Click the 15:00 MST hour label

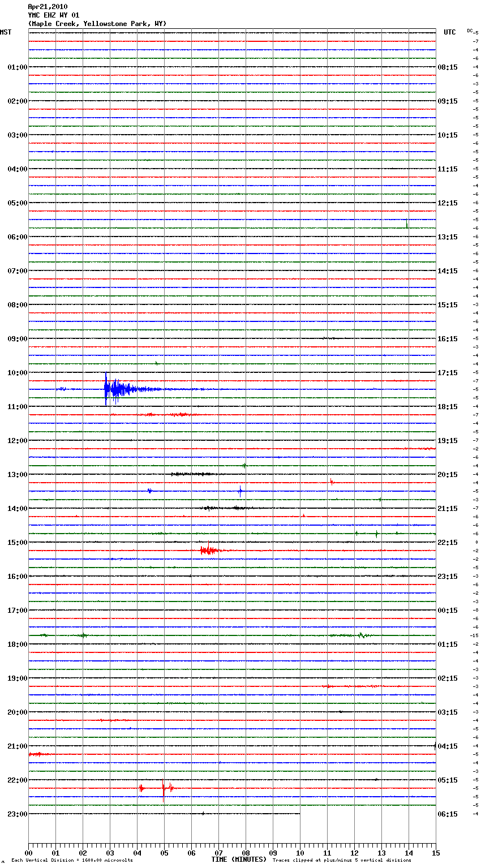(18, 543)
